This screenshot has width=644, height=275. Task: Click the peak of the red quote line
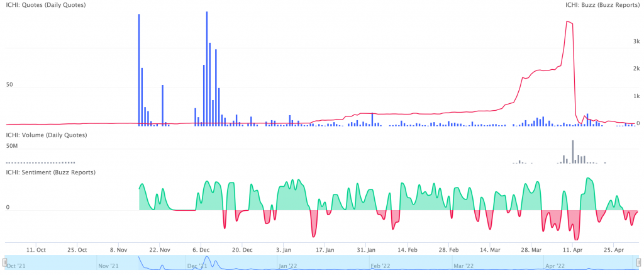tap(569, 22)
